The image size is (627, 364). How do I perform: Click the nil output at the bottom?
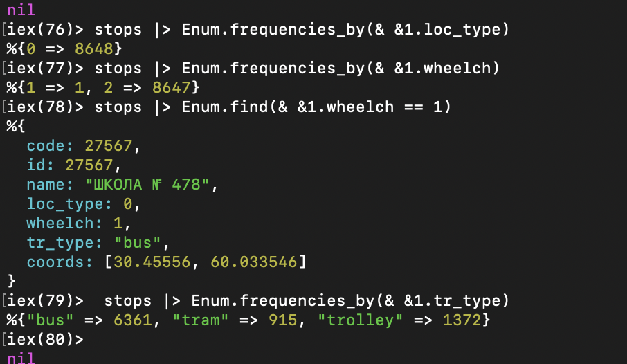click(x=21, y=357)
